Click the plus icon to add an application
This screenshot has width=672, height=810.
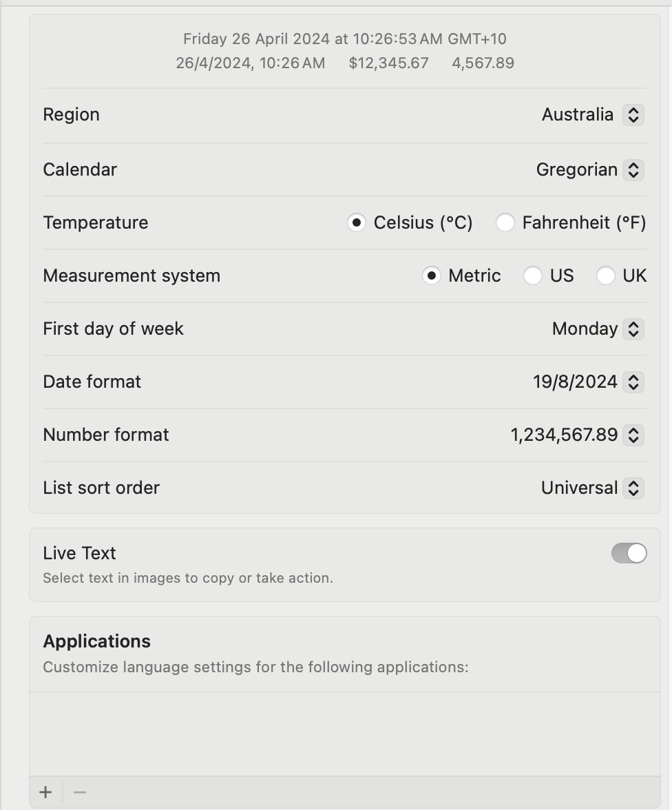[x=45, y=791]
